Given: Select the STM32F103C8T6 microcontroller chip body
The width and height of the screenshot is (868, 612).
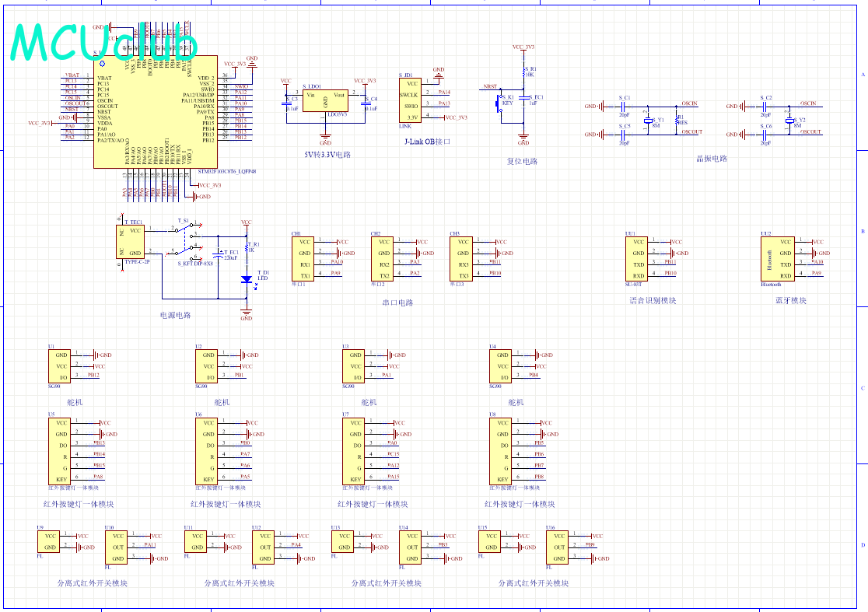Looking at the screenshot, I should pos(156,112).
